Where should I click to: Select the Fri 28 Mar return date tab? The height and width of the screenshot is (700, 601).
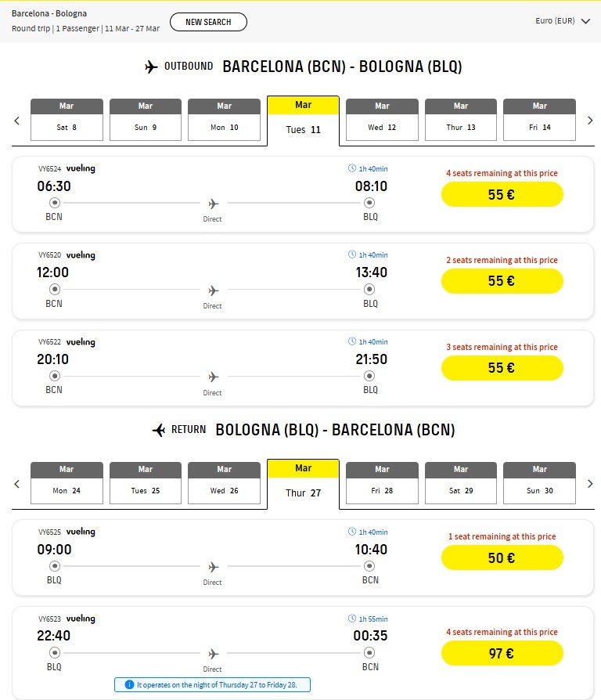tap(382, 483)
